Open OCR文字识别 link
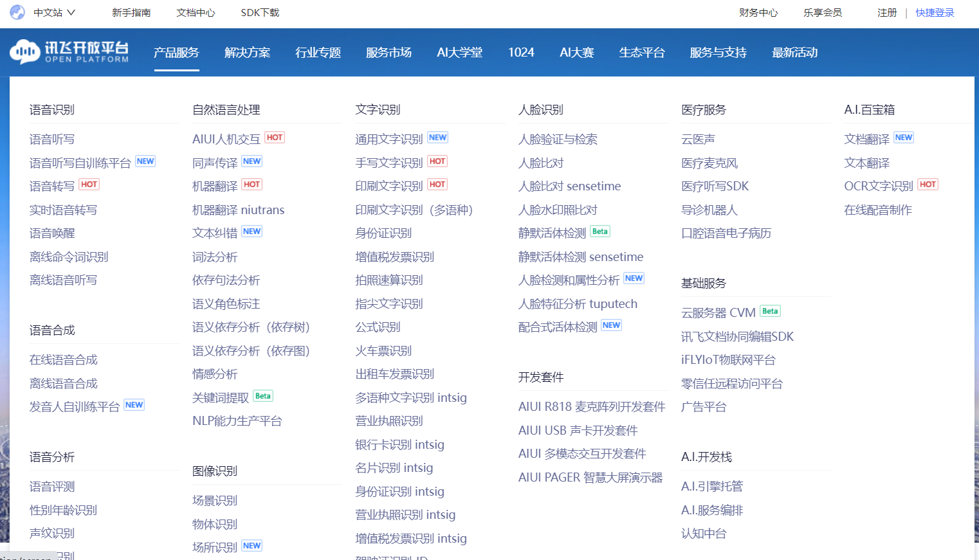This screenshot has width=979, height=560. [x=879, y=186]
